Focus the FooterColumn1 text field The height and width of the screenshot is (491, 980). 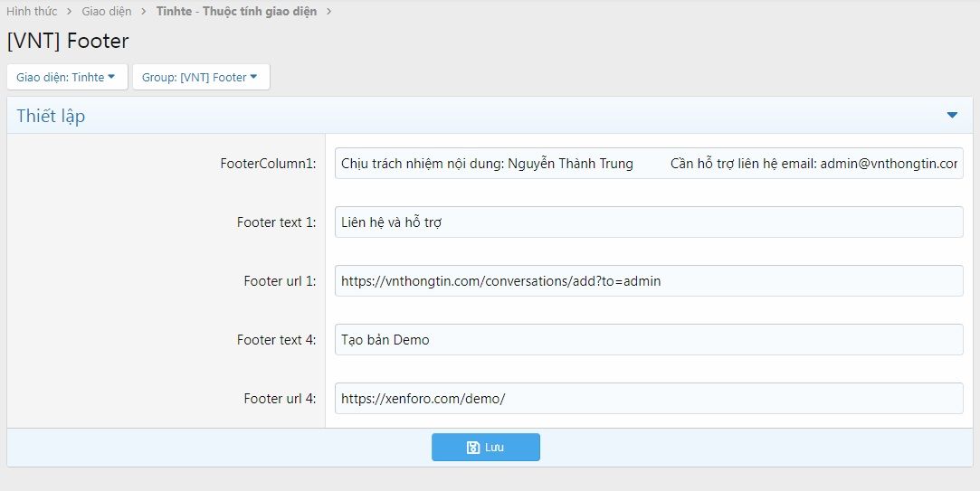[648, 164]
